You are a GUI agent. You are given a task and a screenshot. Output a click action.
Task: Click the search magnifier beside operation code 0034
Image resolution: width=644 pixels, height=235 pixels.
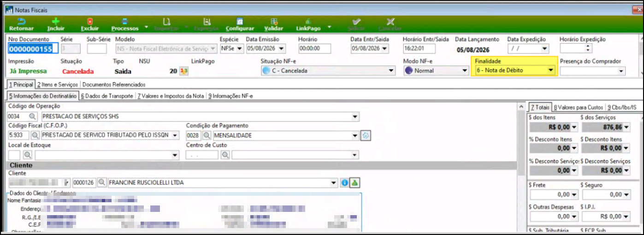coord(33,116)
